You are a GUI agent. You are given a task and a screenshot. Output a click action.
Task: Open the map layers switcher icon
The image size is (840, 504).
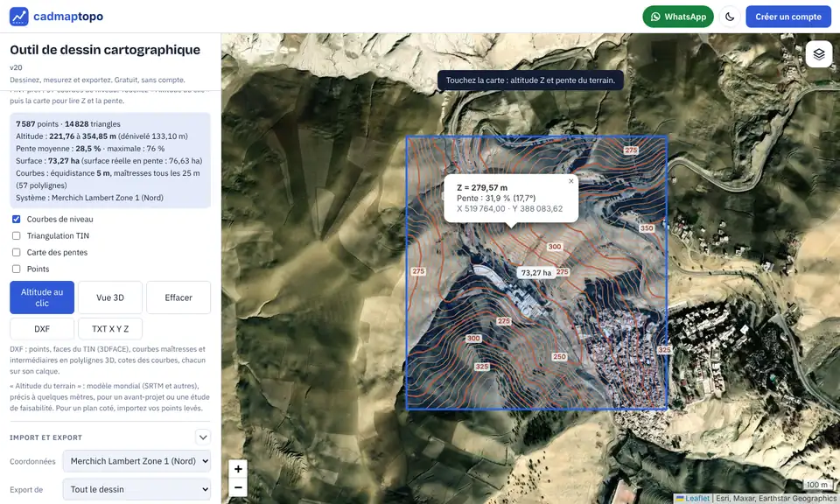(819, 54)
